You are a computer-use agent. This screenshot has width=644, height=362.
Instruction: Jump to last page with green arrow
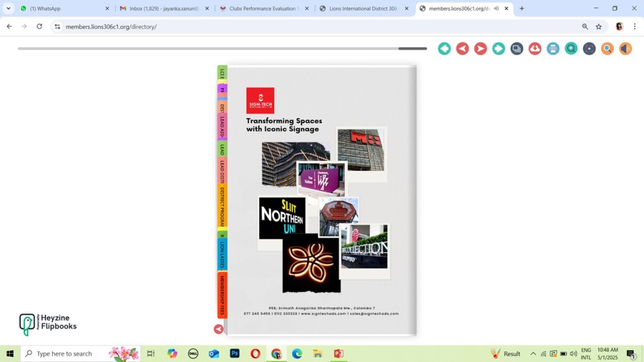click(498, 48)
